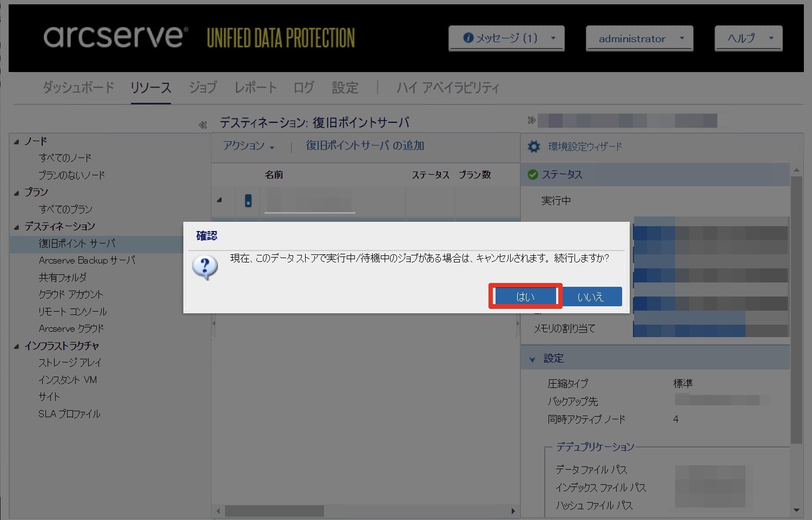Click the message info icon
This screenshot has height=520, width=812.
click(x=468, y=38)
